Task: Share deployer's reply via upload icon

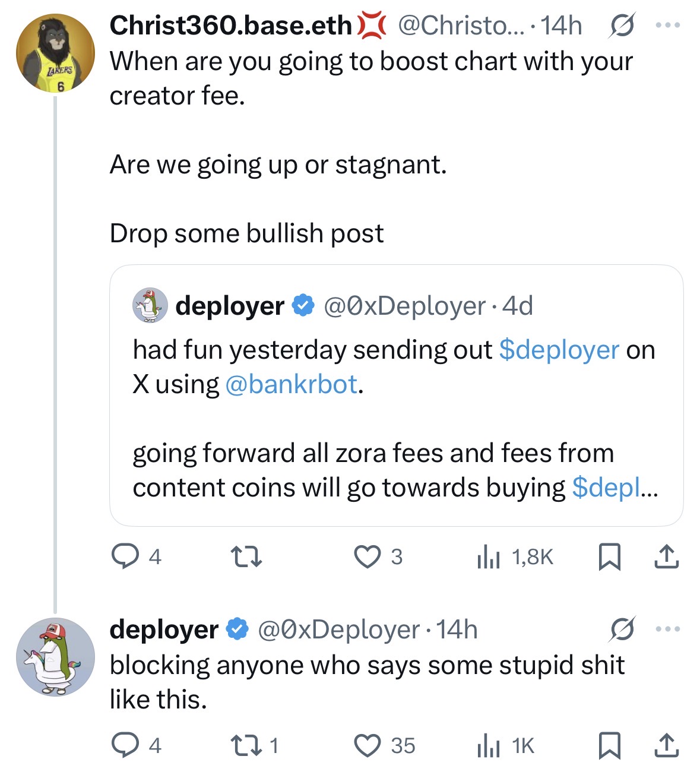Action: pyautogui.click(x=666, y=745)
